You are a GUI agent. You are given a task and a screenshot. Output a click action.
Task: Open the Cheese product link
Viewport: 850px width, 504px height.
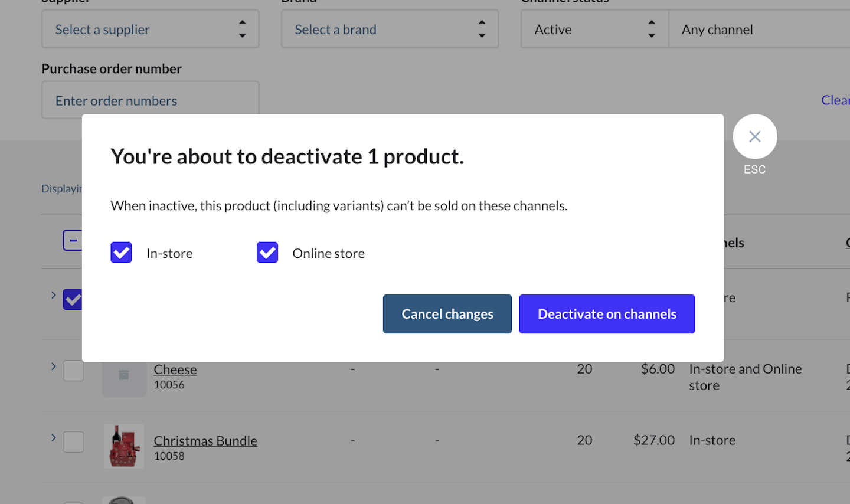pyautogui.click(x=175, y=369)
